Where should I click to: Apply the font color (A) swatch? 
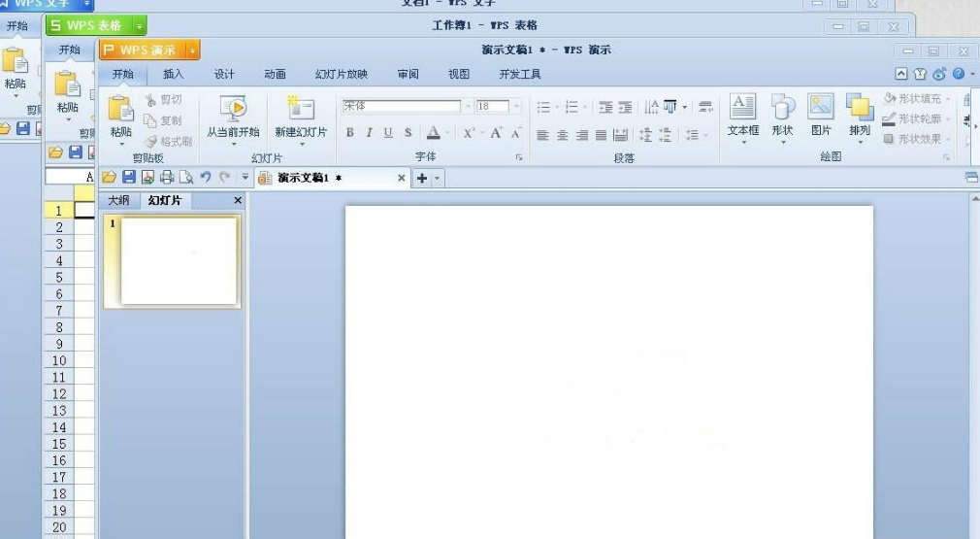pos(433,132)
